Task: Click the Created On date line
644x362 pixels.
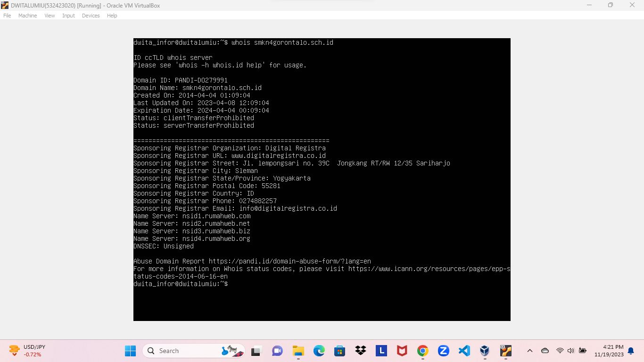Action: (192, 95)
